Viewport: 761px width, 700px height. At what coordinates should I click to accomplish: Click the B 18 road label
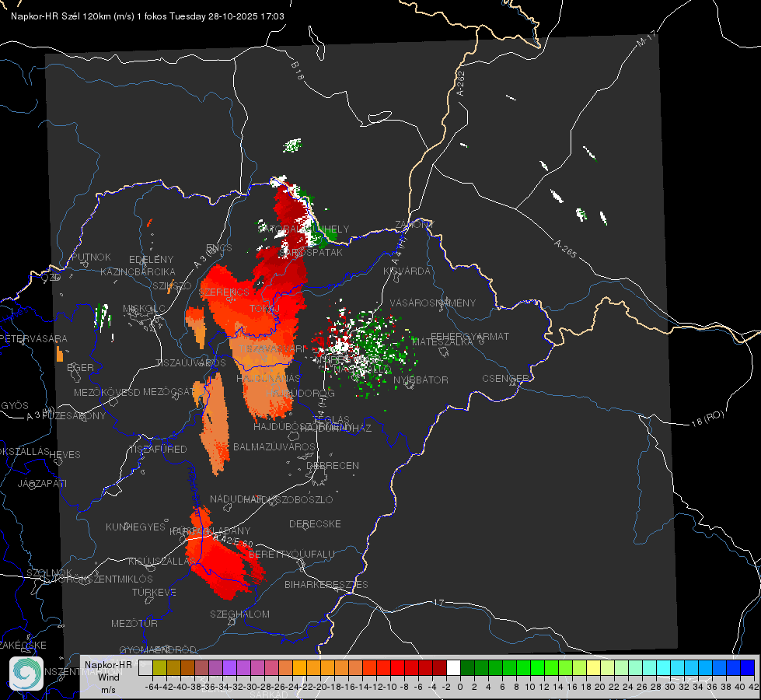pos(297,71)
